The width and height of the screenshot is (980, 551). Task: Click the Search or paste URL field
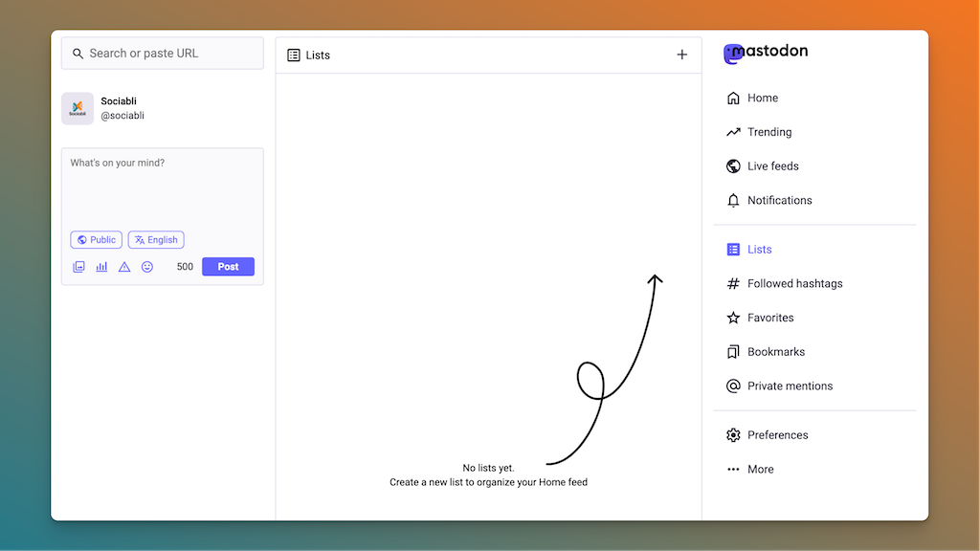[163, 54]
